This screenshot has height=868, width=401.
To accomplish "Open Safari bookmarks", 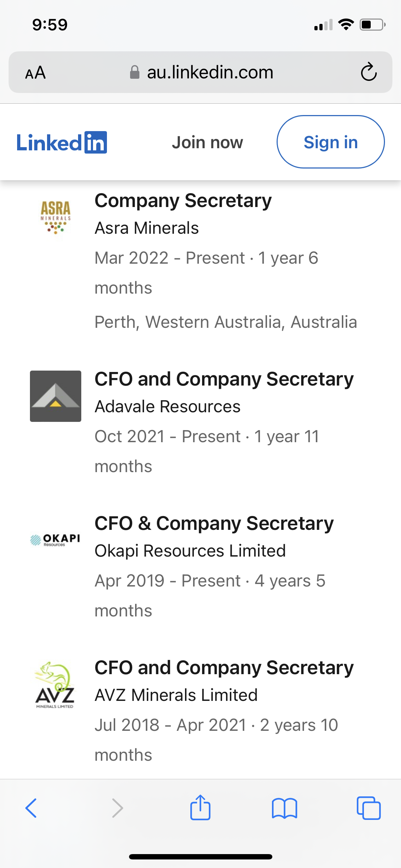I will 284,808.
